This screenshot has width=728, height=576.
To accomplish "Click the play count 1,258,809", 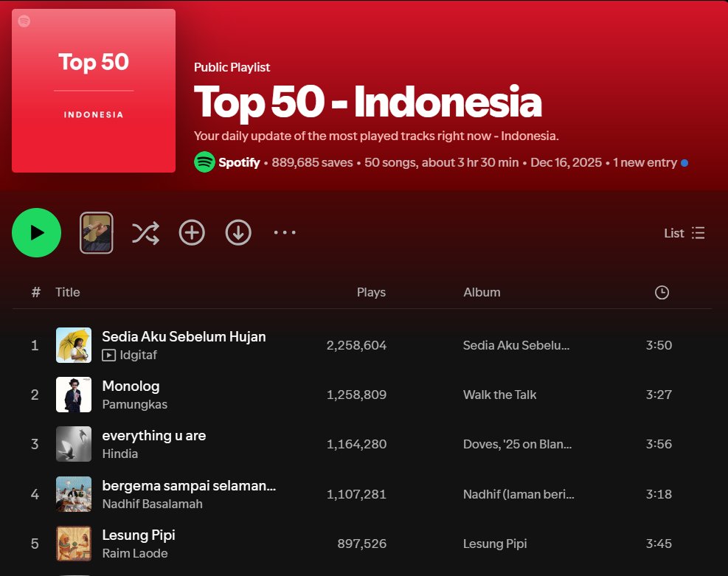I will point(356,395).
